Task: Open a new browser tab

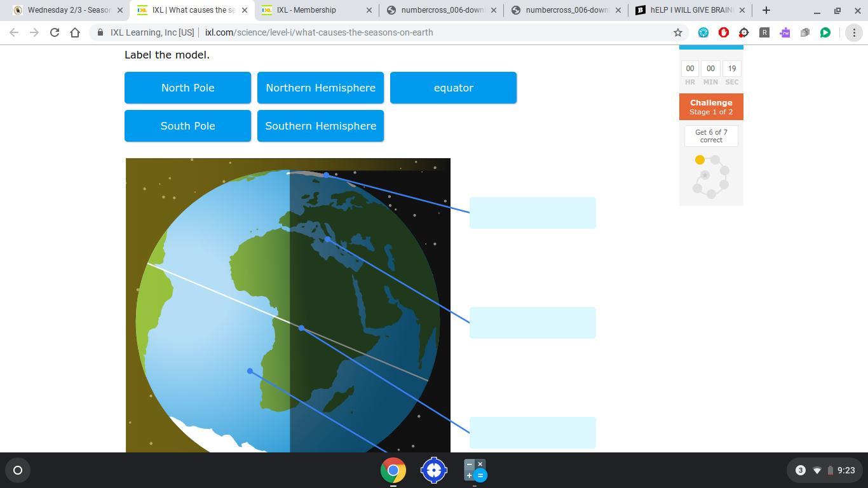Action: 766,10
